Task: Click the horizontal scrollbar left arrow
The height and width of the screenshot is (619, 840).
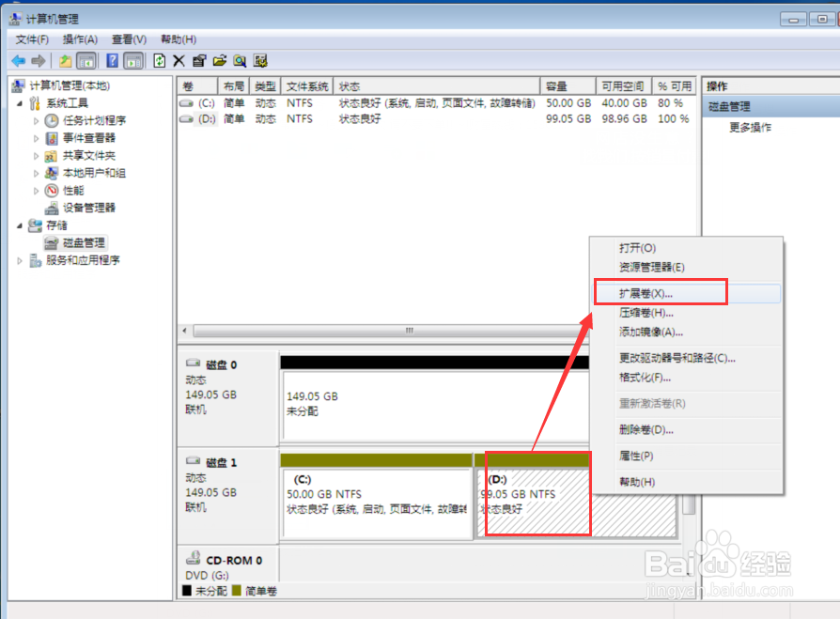Action: click(184, 331)
